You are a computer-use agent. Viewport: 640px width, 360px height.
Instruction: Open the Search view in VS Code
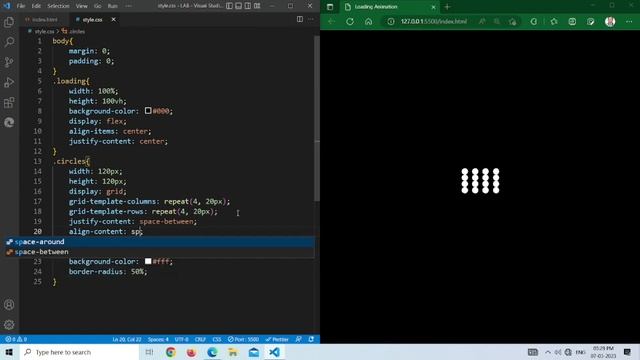[9, 42]
